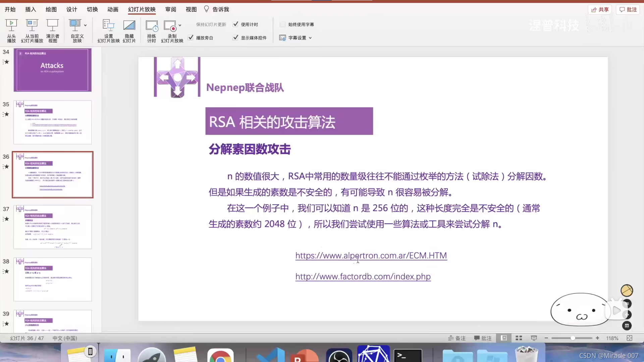Expand 录制幻灯片放映 dropdown arrow
This screenshot has height=362, width=644.
(180, 25)
